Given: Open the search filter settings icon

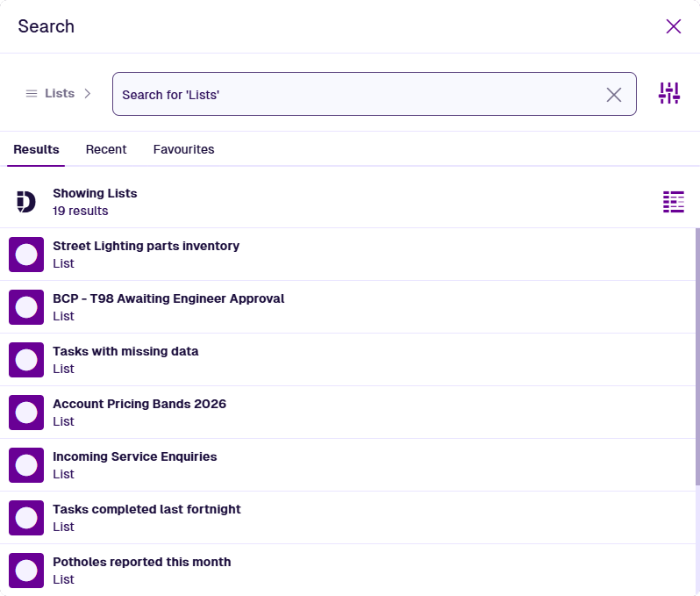Looking at the screenshot, I should (x=669, y=93).
